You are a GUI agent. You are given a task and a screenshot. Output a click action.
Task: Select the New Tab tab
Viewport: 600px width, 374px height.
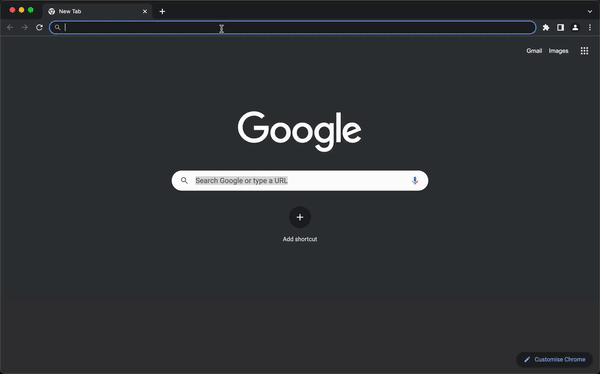click(97, 11)
